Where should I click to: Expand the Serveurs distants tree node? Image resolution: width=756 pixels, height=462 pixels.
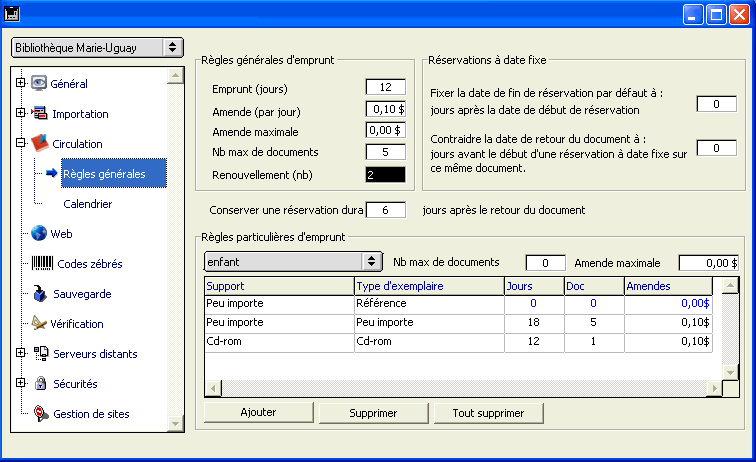20,354
